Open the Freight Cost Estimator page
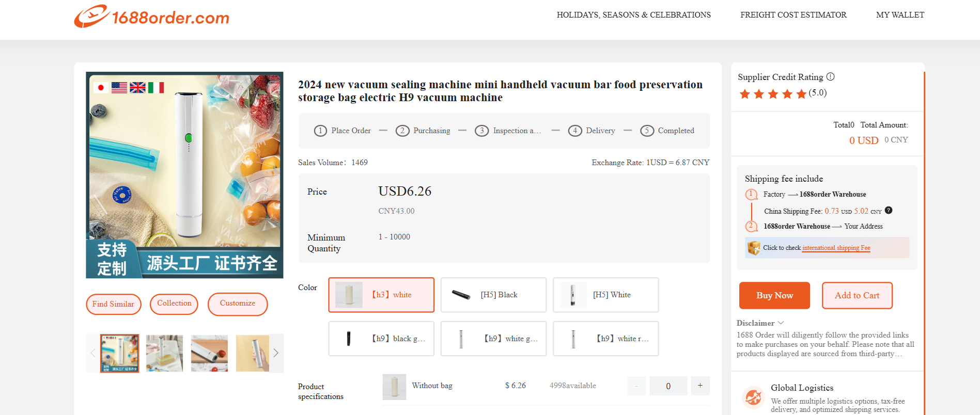Image resolution: width=980 pixels, height=415 pixels. point(793,15)
